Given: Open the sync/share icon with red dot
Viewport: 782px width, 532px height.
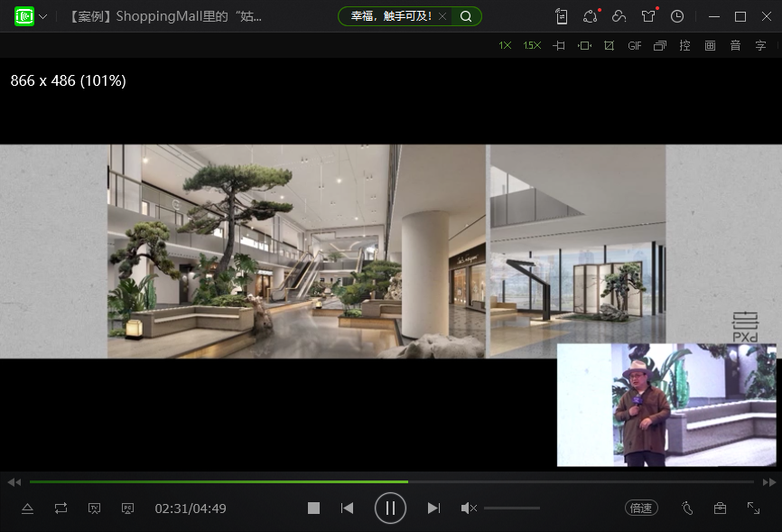Looking at the screenshot, I should 591,16.
